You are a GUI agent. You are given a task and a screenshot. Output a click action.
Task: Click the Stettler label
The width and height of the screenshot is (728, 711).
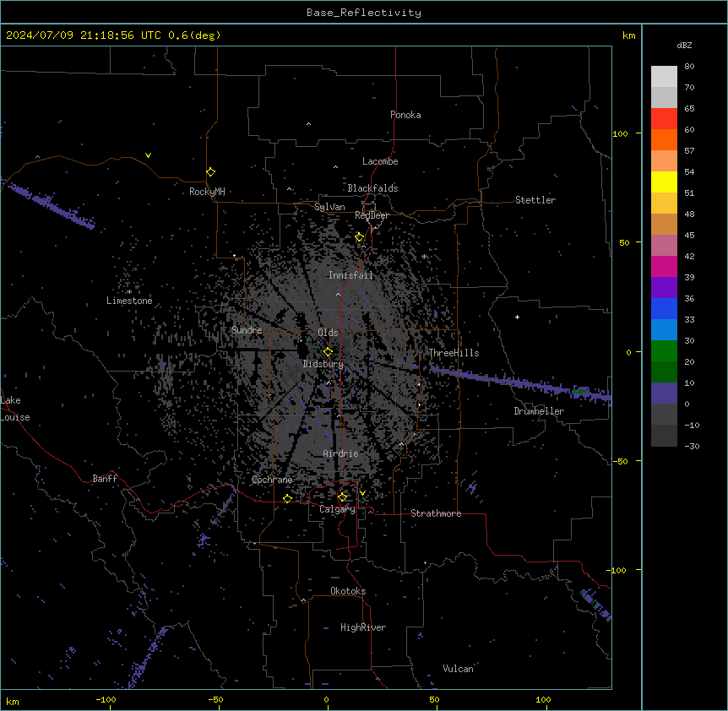coord(535,200)
